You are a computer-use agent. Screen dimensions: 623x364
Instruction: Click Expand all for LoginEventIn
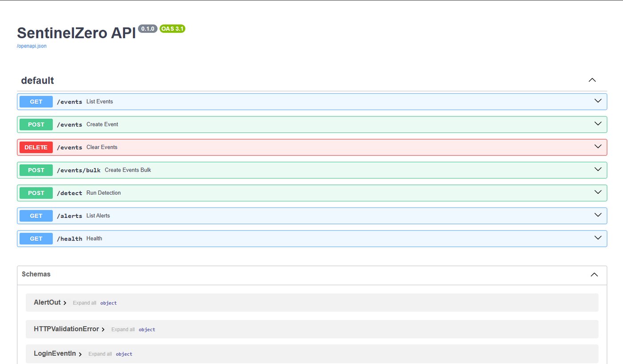[x=100, y=354]
